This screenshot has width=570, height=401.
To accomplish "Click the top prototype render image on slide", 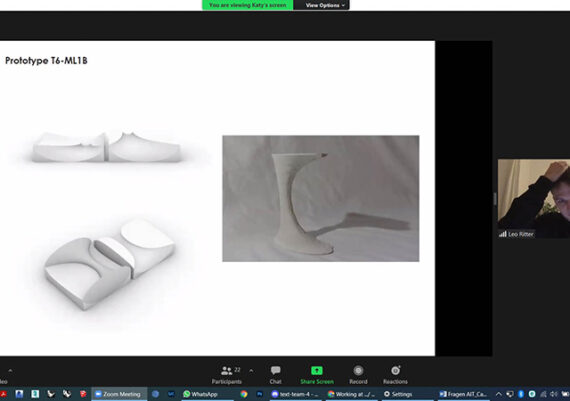I will (x=106, y=147).
